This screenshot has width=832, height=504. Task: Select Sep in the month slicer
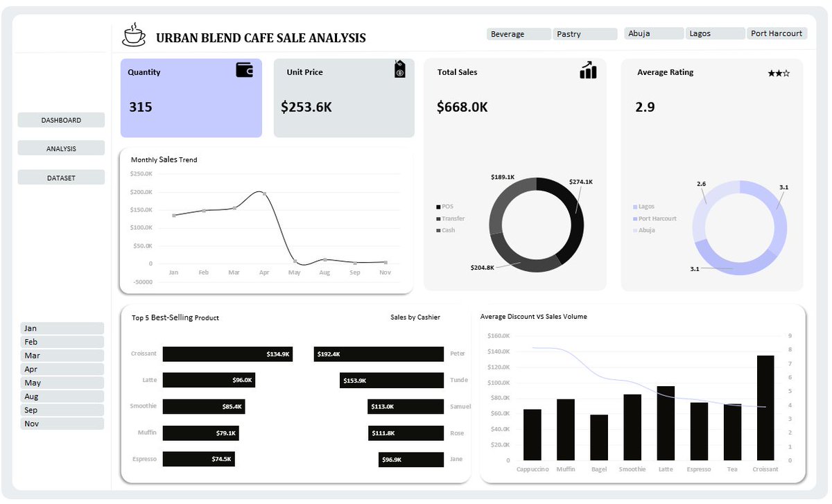[x=62, y=410]
